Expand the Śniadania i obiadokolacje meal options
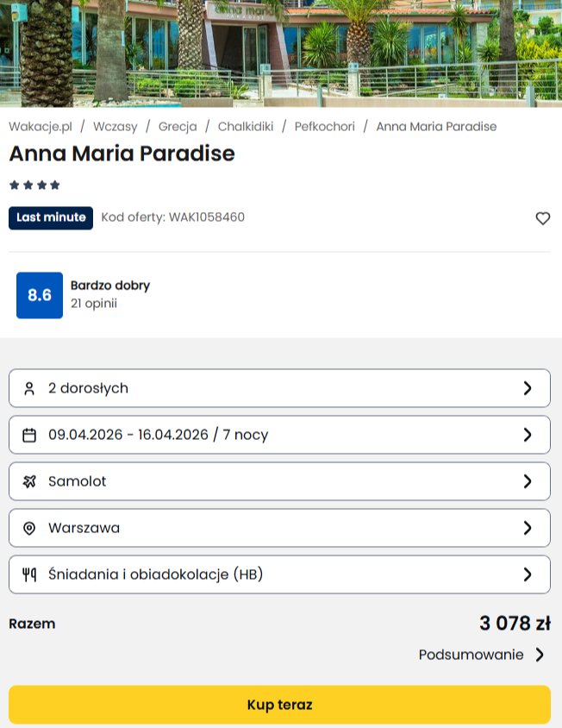 pyautogui.click(x=279, y=574)
